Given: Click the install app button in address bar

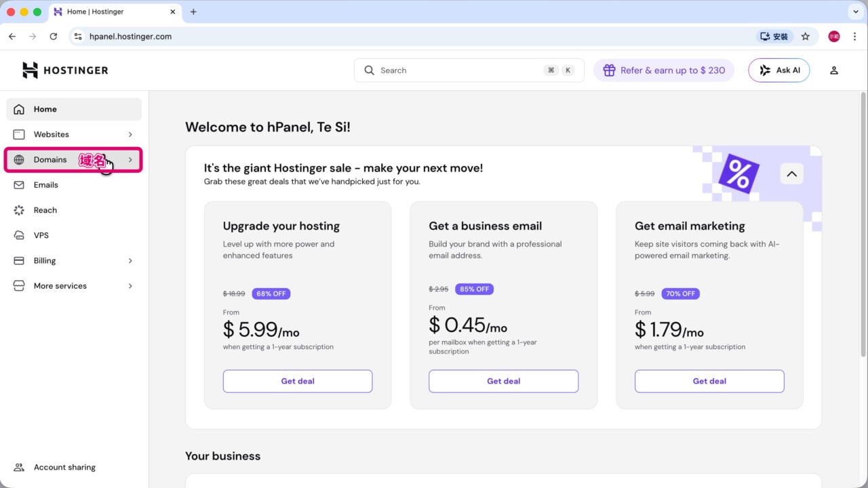Looking at the screenshot, I should [774, 37].
